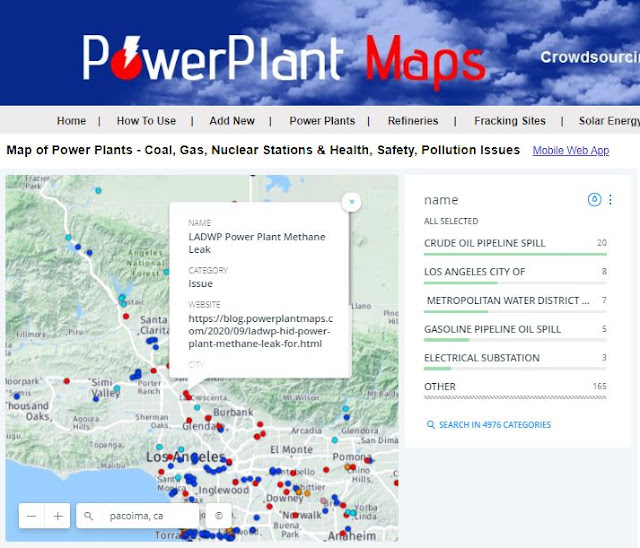Click the Other category hatched bar

point(515,397)
